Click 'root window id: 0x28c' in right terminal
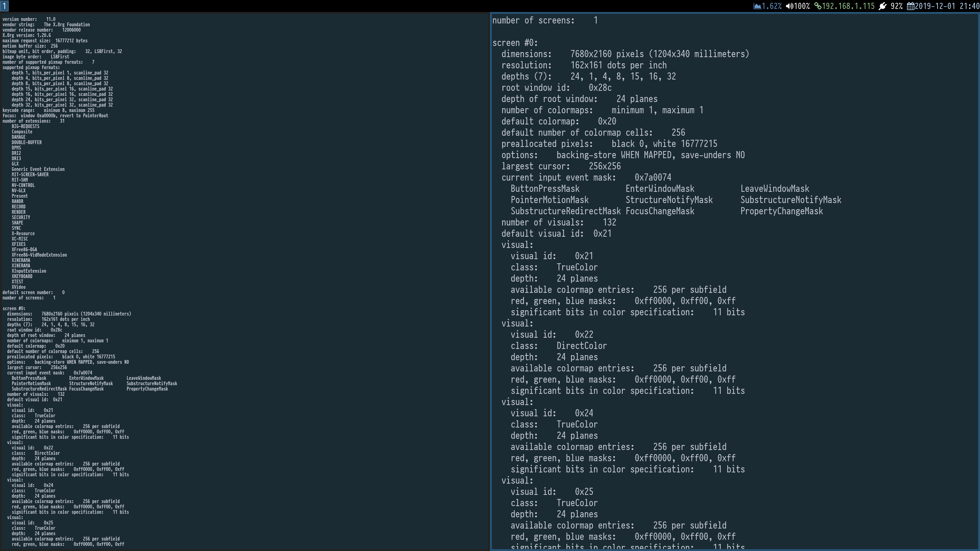This screenshot has height=551, width=980. click(x=557, y=88)
